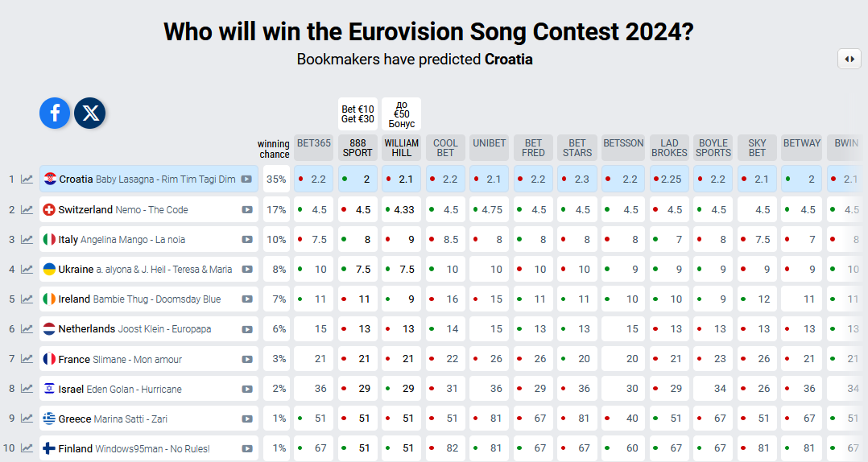Image resolution: width=868 pixels, height=462 pixels.
Task: Share the odds page on Facebook
Action: tap(55, 113)
